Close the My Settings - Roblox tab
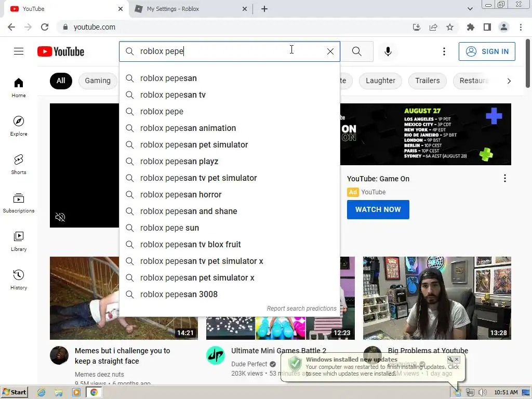The height and width of the screenshot is (399, 532). point(245,9)
